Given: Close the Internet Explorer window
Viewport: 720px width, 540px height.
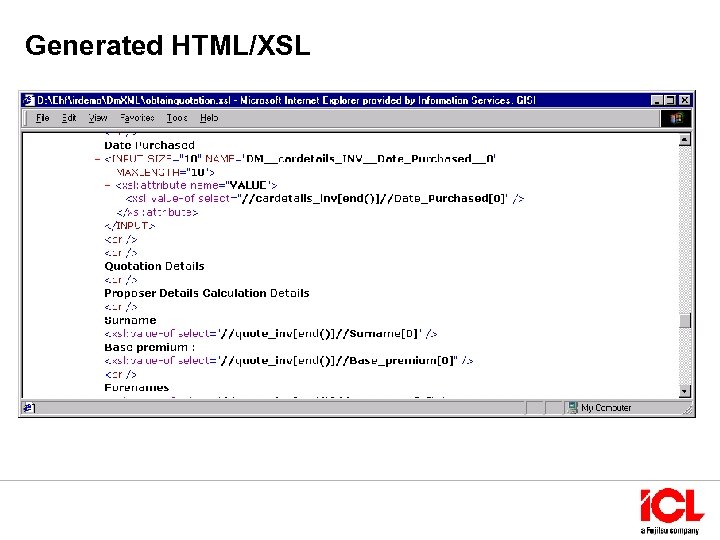Looking at the screenshot, I should click(x=685, y=100).
